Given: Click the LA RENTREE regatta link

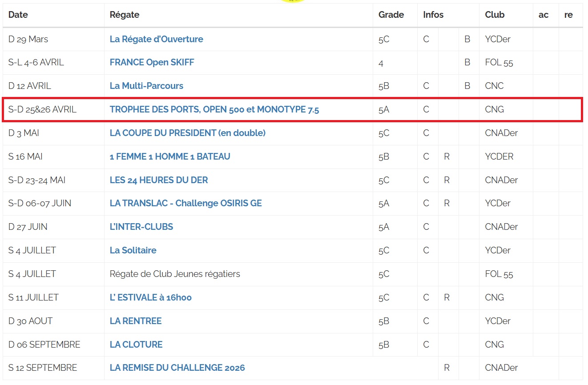Looking at the screenshot, I should 136,321.
